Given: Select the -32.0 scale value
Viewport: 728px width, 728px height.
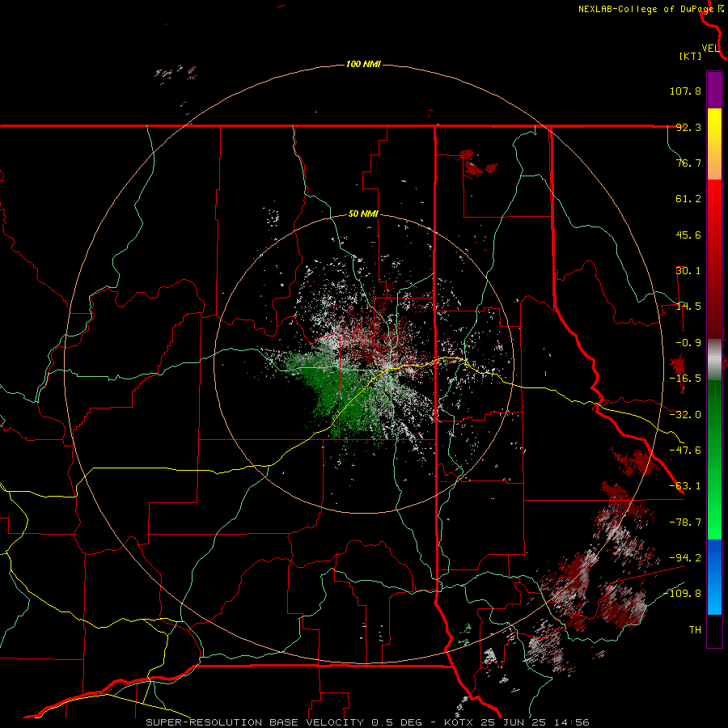Looking at the screenshot, I should click(685, 415).
